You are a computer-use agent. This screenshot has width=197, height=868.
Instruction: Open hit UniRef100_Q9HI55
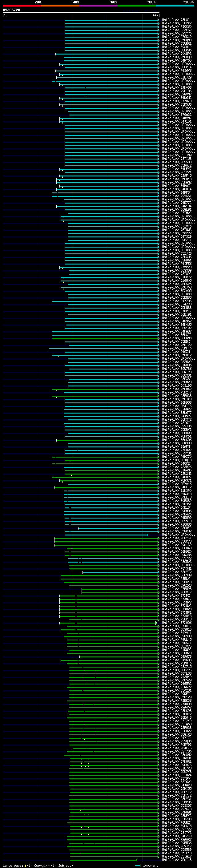point(177,789)
